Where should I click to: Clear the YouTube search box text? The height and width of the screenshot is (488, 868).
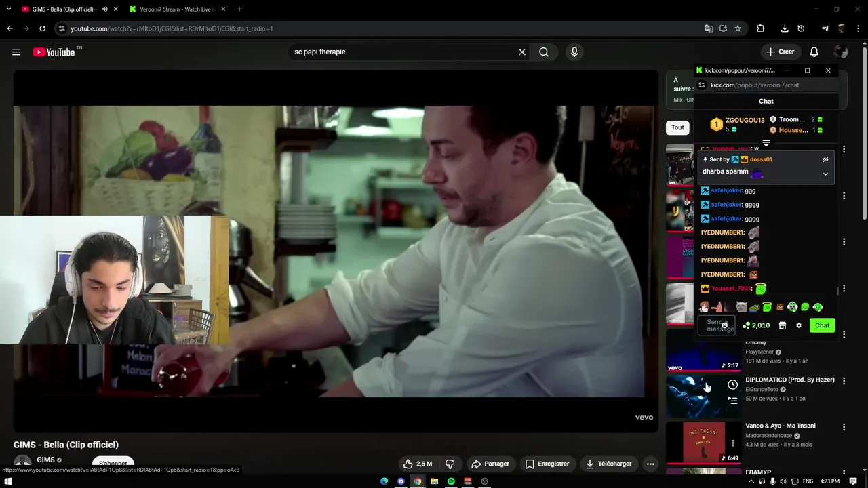[x=522, y=52]
